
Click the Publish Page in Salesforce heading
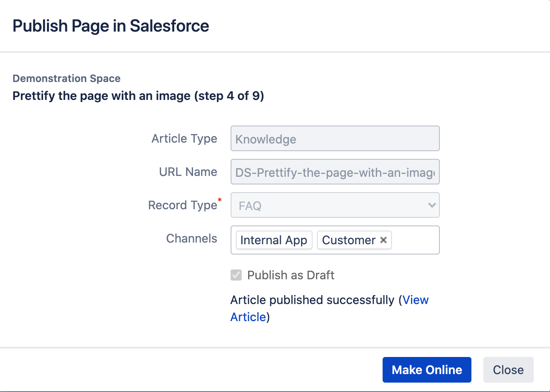pyautogui.click(x=111, y=26)
